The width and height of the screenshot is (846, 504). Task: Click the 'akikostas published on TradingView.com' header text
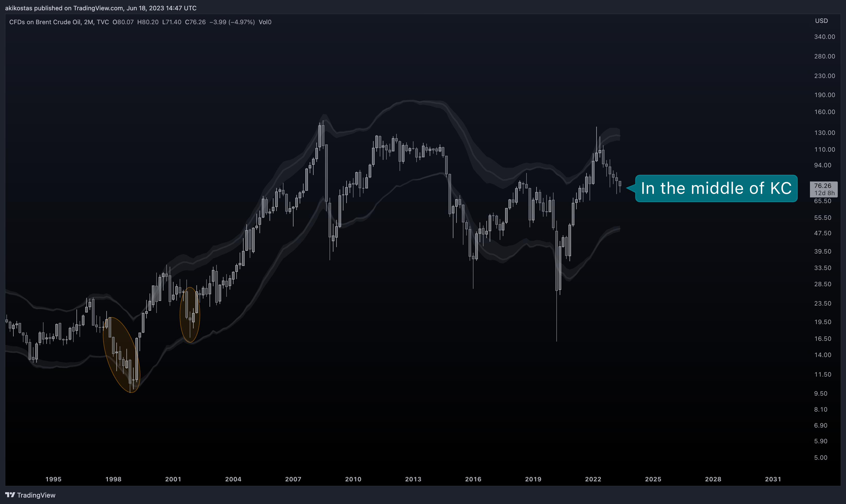[x=64, y=8]
